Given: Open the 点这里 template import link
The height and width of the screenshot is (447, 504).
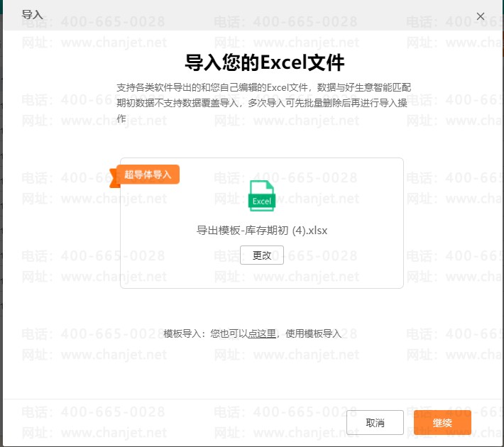Looking at the screenshot, I should click(262, 333).
